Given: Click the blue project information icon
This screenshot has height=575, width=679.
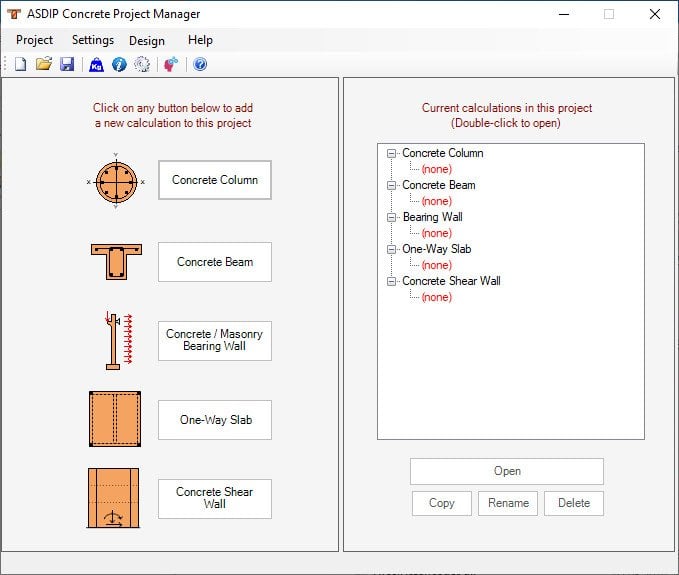Looking at the screenshot, I should [119, 65].
